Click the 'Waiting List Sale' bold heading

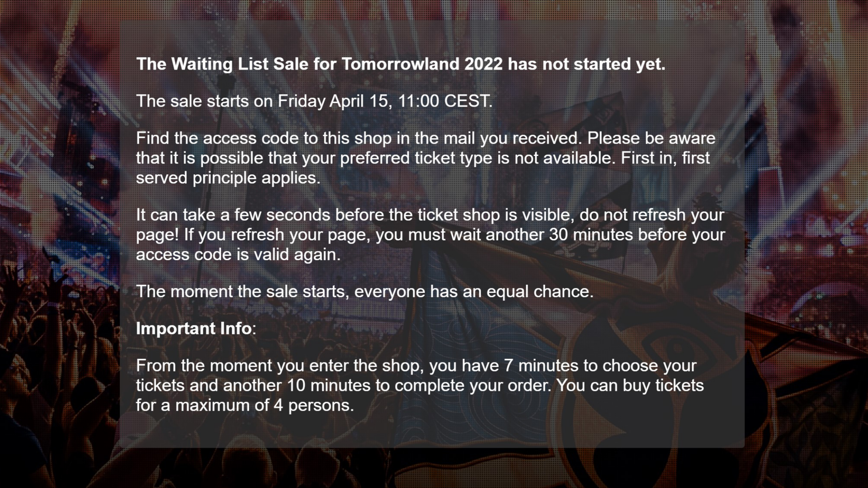(x=401, y=64)
